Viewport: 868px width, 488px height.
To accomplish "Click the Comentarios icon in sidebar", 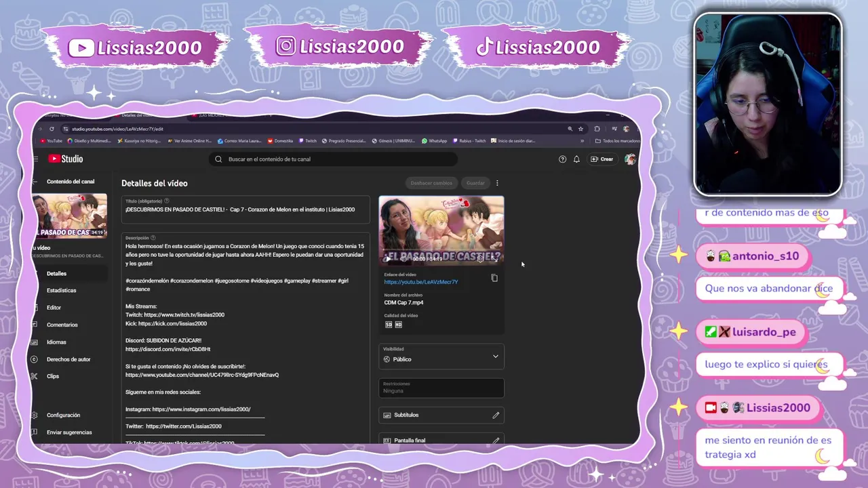I will pyautogui.click(x=34, y=325).
